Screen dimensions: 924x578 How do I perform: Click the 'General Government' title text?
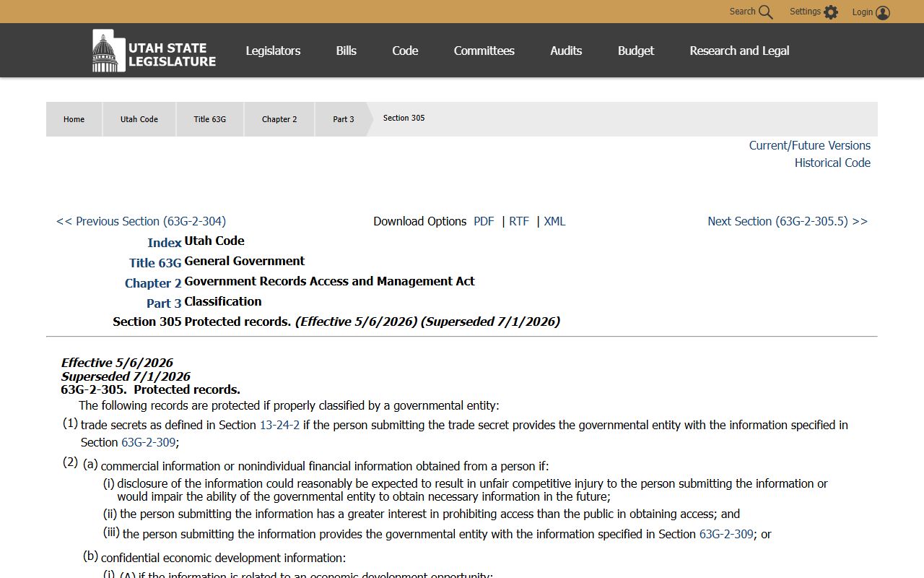(244, 261)
